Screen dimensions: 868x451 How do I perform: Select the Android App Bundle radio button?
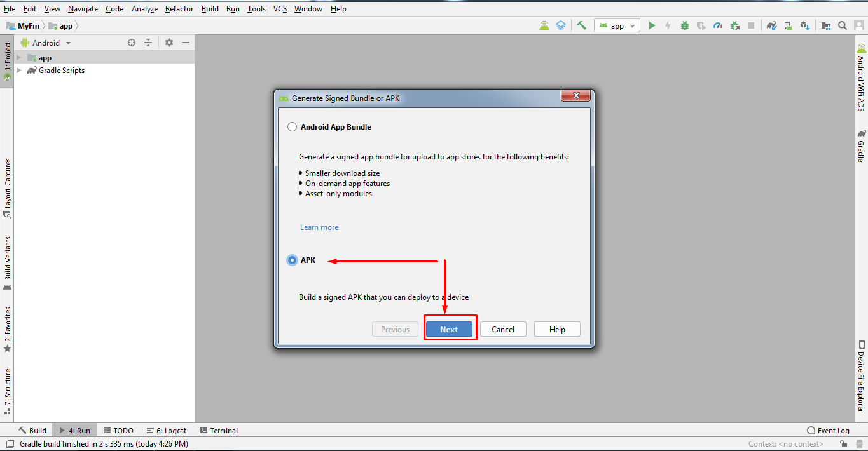tap(292, 127)
